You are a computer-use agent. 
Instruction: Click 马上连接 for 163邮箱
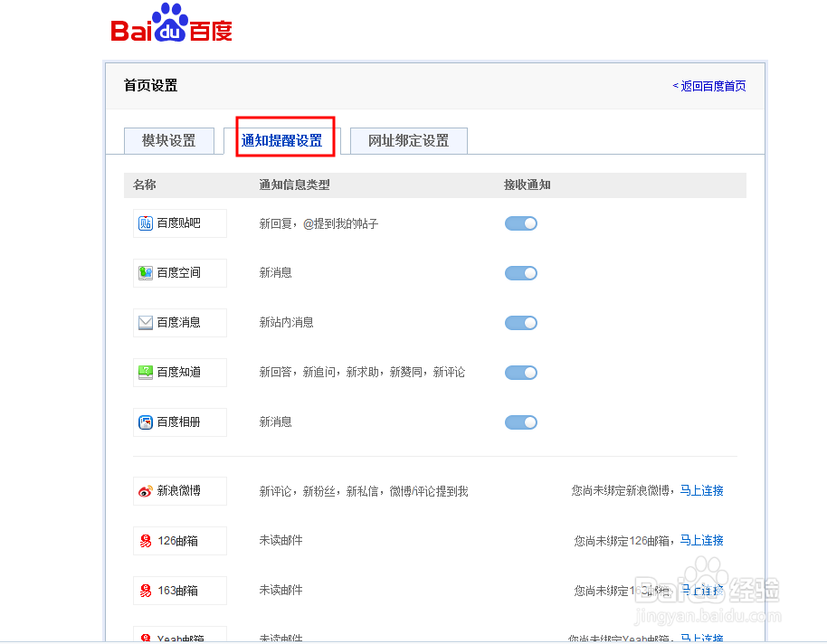point(701,590)
